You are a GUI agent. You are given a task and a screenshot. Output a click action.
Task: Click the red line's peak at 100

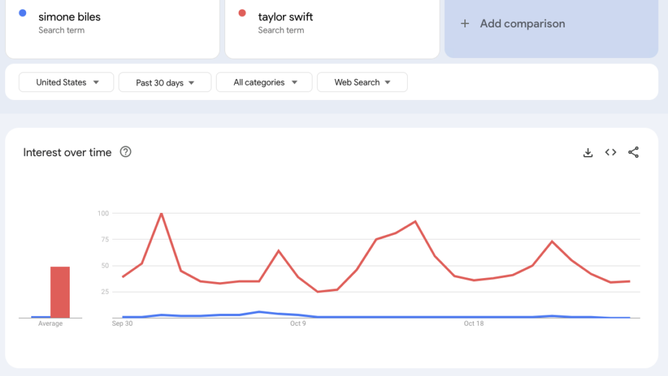coord(161,213)
